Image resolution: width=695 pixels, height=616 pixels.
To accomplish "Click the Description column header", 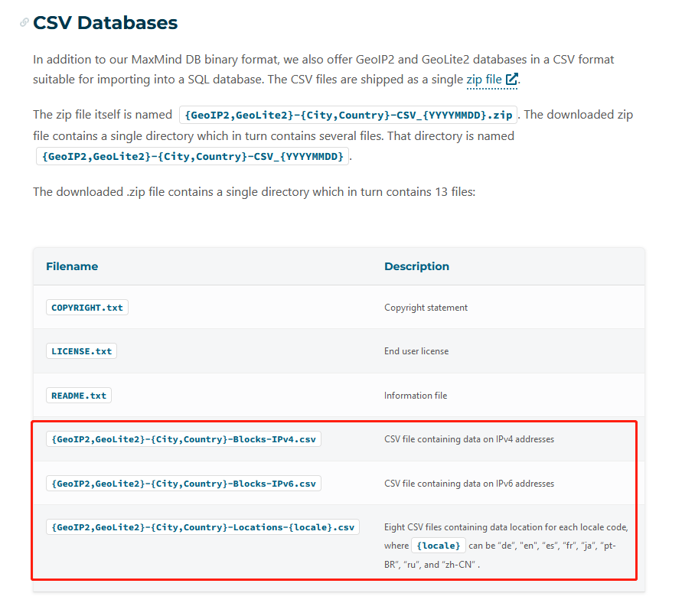I will point(416,266).
